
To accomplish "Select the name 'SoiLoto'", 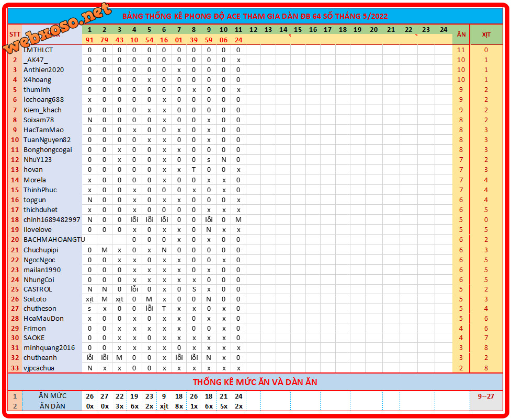I will tap(35, 299).
